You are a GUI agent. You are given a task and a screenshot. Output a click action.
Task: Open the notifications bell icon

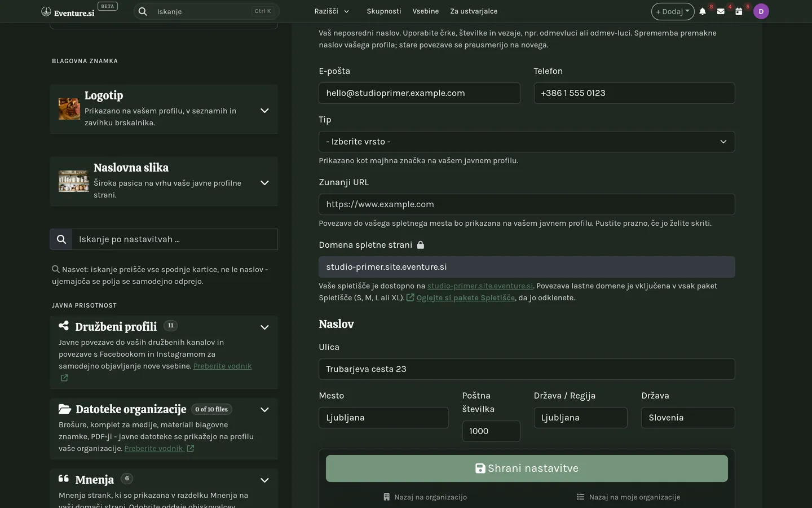pos(703,11)
